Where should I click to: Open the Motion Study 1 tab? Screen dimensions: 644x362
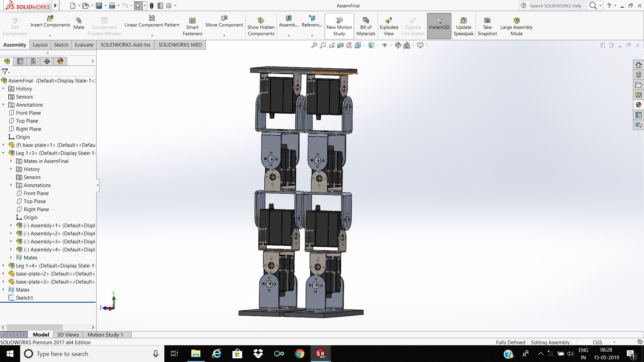coord(105,335)
